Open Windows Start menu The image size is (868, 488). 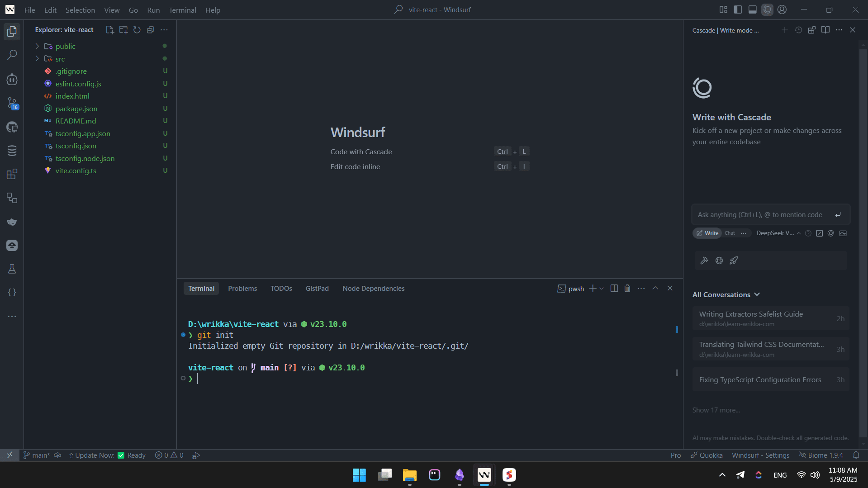(359, 475)
